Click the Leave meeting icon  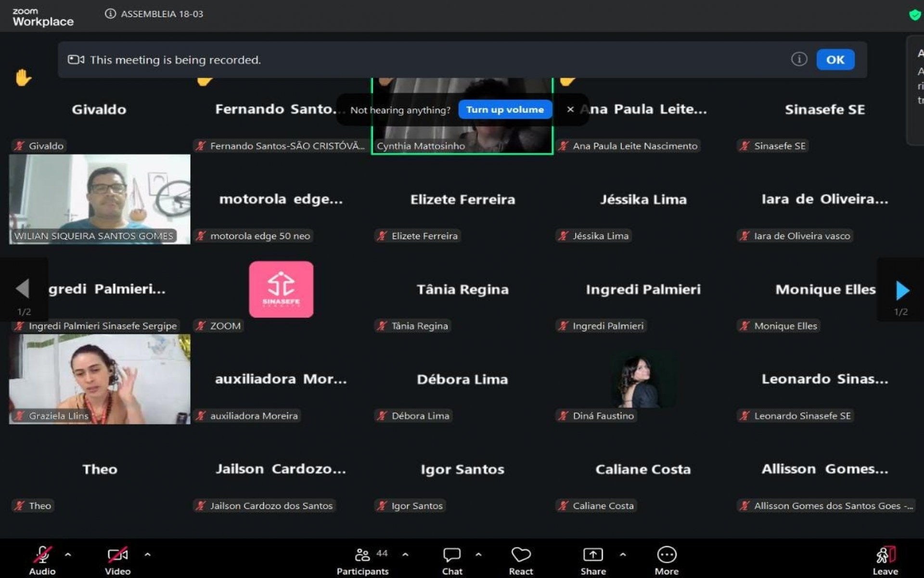click(x=885, y=555)
